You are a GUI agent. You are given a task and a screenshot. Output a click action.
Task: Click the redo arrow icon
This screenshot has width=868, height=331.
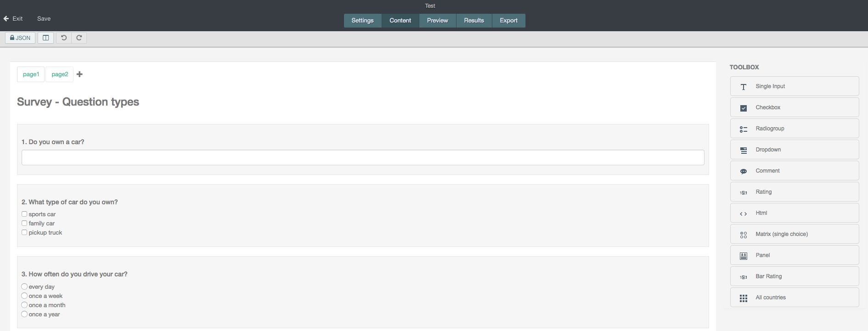[x=79, y=38]
